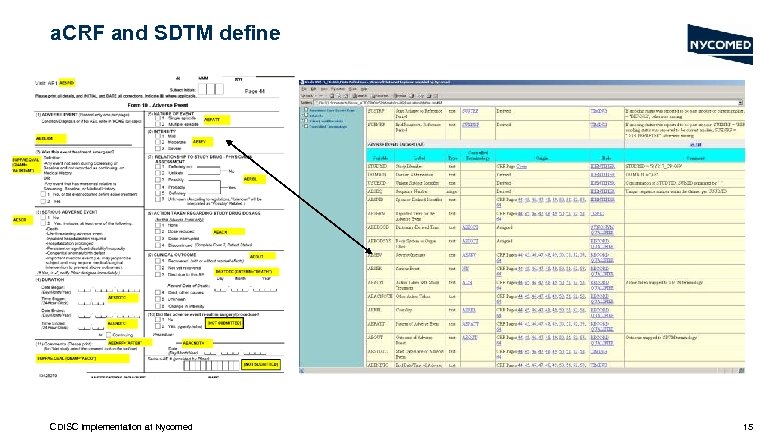Expand the second bookmark node in sidebar tree
The height and width of the screenshot is (439, 780).
(x=305, y=115)
